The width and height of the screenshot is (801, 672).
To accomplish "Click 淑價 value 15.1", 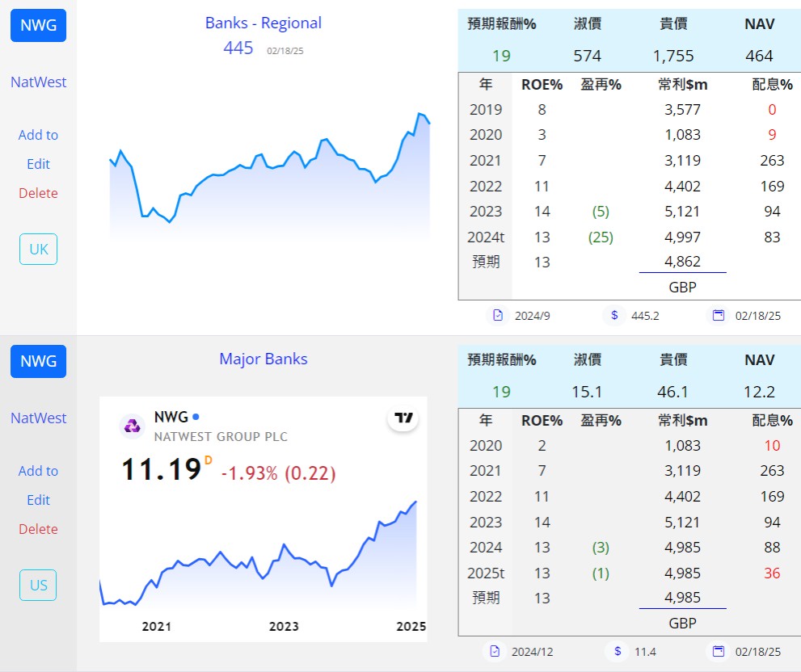I will point(587,392).
